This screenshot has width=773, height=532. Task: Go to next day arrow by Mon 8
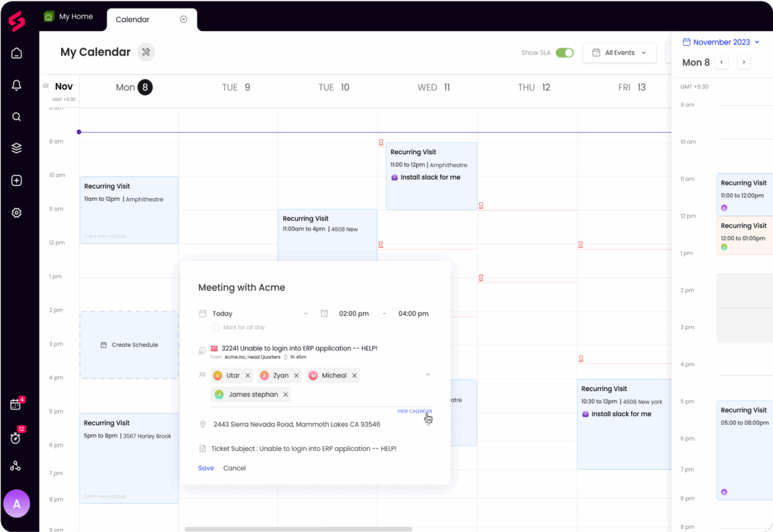[x=744, y=62]
